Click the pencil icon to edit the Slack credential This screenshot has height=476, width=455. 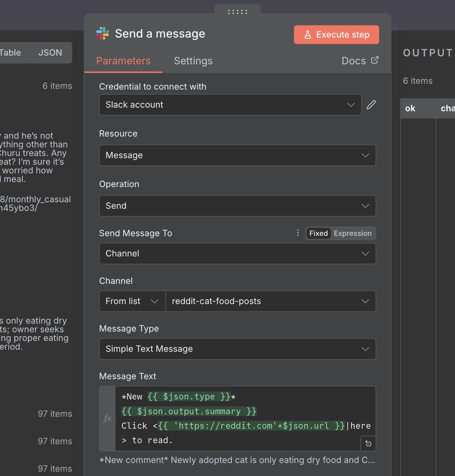click(371, 104)
